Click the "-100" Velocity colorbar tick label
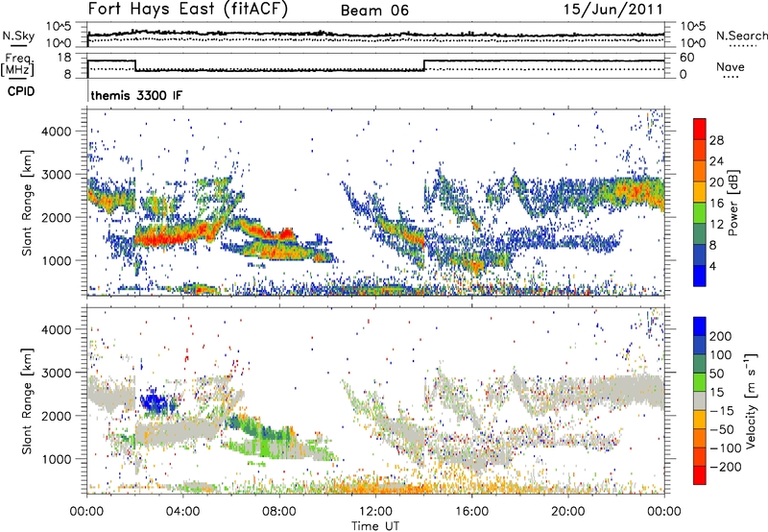This screenshot has height=532, width=768. click(726, 448)
